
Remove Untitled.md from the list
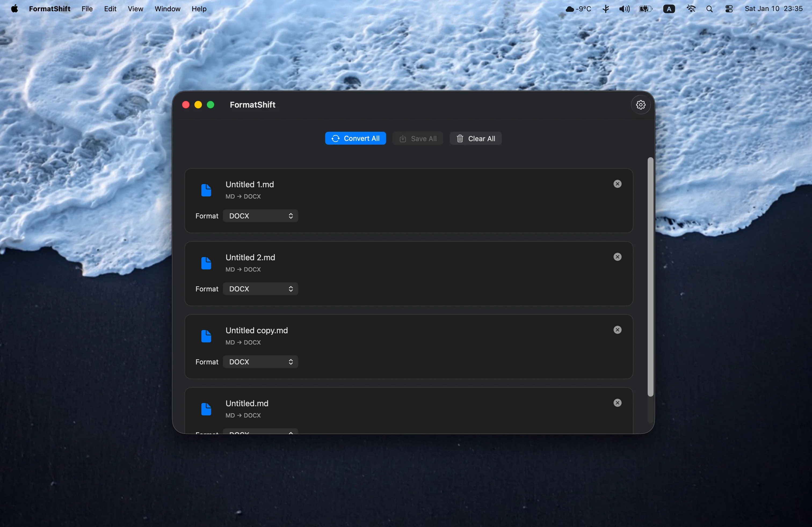[617, 402]
